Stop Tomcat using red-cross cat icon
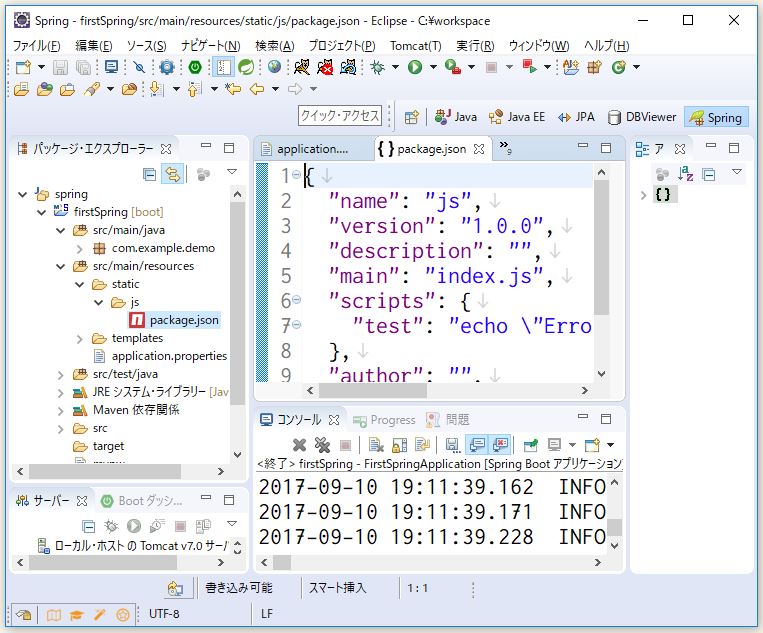The height and width of the screenshot is (633, 763). point(325,67)
